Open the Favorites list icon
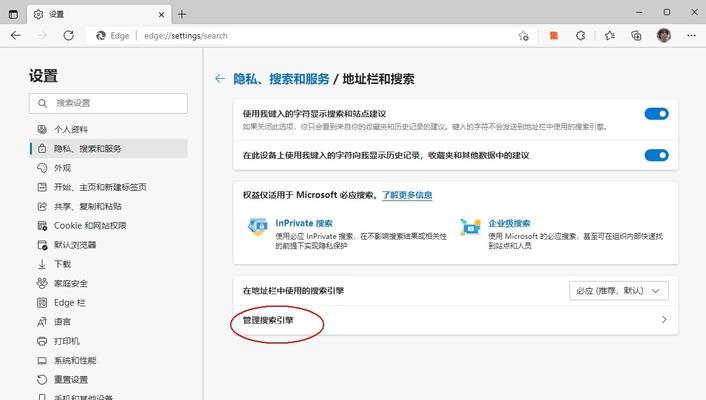This screenshot has width=706, height=400. click(610, 36)
